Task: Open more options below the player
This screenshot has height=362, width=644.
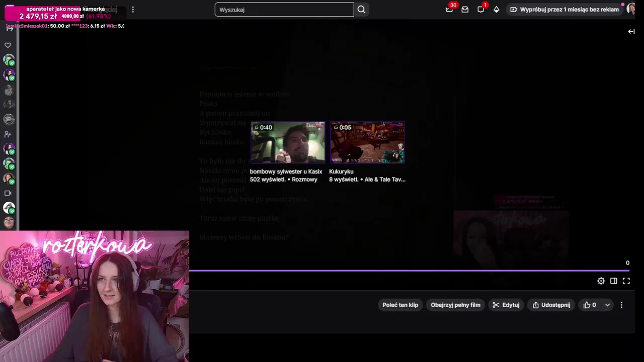Action: tap(621, 305)
